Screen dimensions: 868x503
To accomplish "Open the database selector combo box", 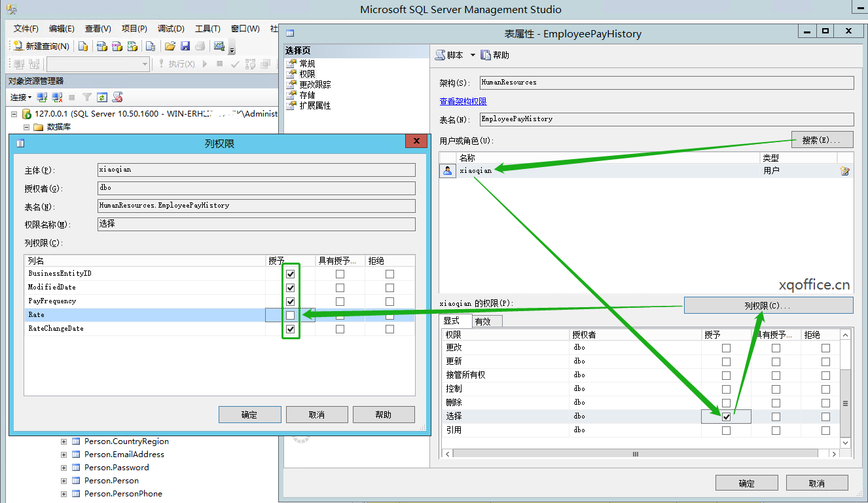I will point(98,64).
